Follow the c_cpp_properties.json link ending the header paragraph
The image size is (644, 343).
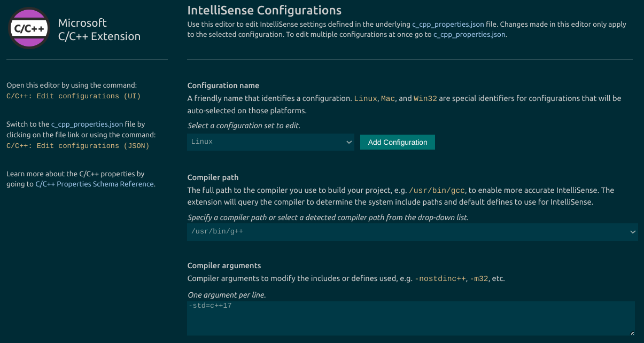tap(469, 35)
